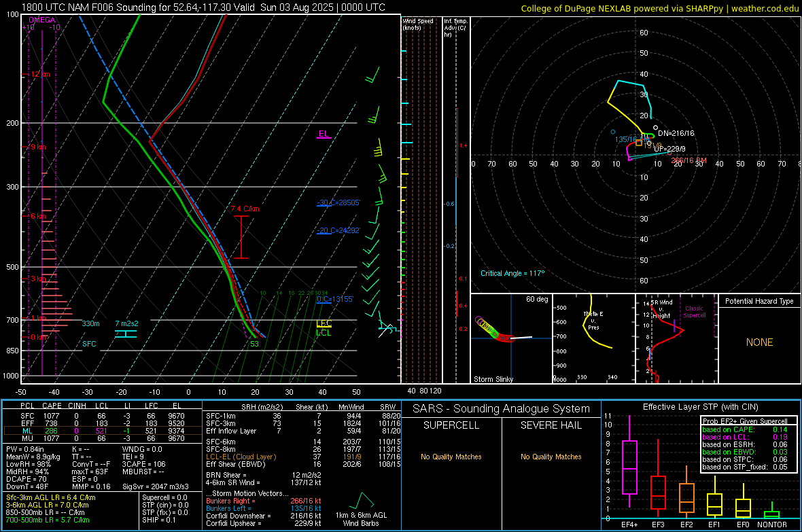Select the UP=229/9 Corfidi vector label
802x532 pixels.
(669, 149)
